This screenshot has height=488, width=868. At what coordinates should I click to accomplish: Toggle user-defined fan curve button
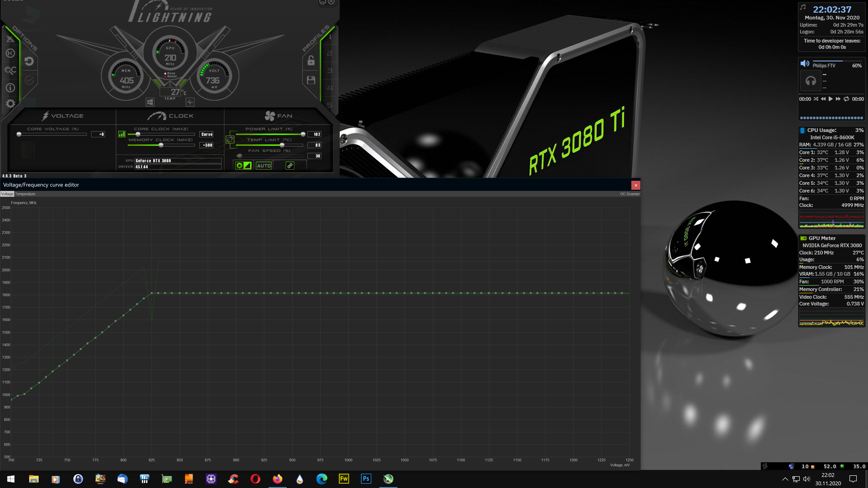pos(243,165)
